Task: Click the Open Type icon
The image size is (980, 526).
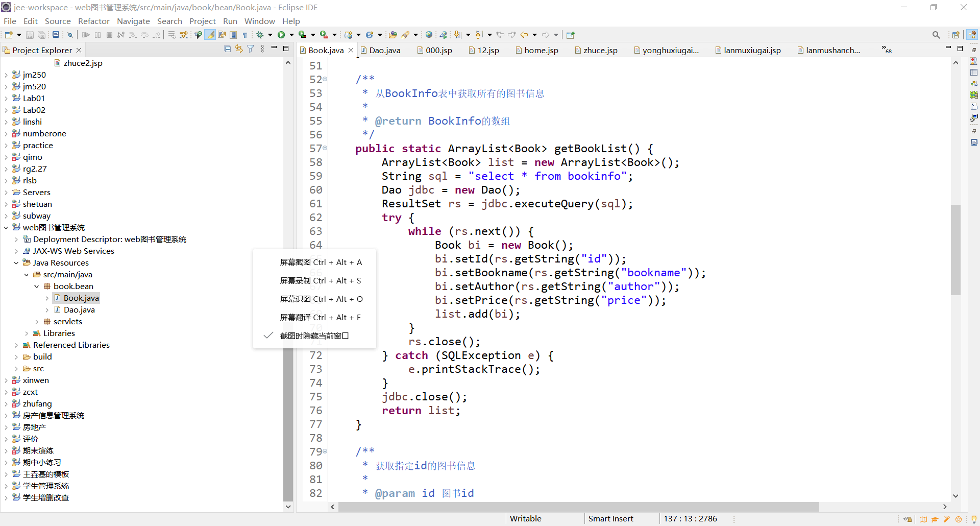Action: [393, 35]
